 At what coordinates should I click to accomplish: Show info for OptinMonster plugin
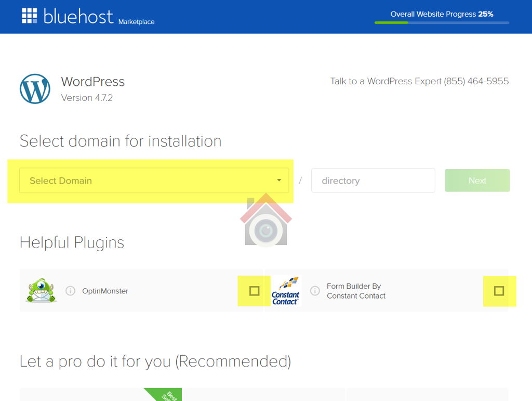tap(71, 291)
